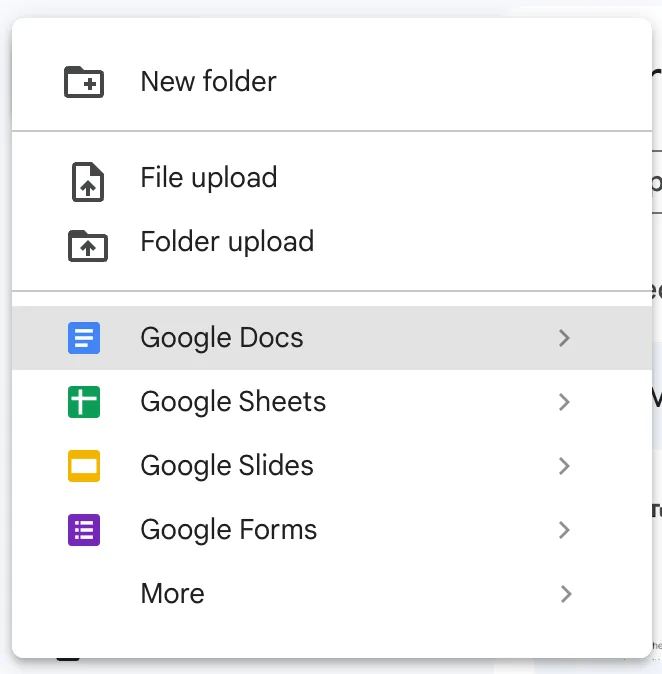This screenshot has width=662, height=674.
Task: Open the More menu entry
Action: [x=332, y=594]
